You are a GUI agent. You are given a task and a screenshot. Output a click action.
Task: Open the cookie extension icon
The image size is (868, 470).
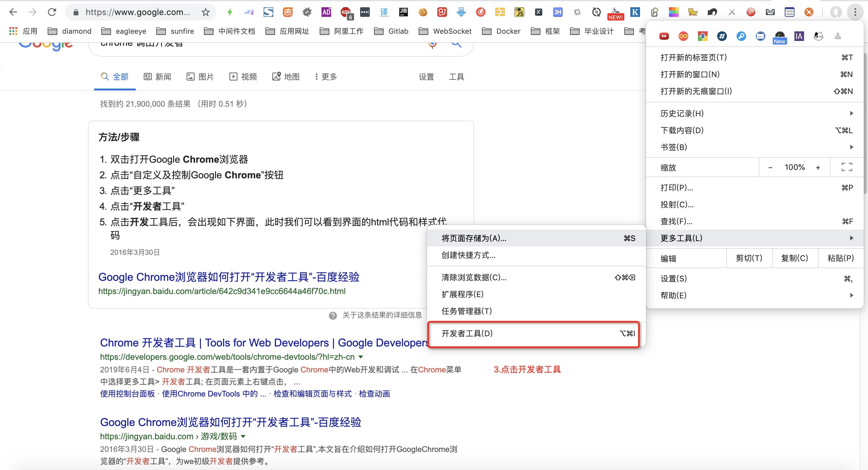pos(423,12)
